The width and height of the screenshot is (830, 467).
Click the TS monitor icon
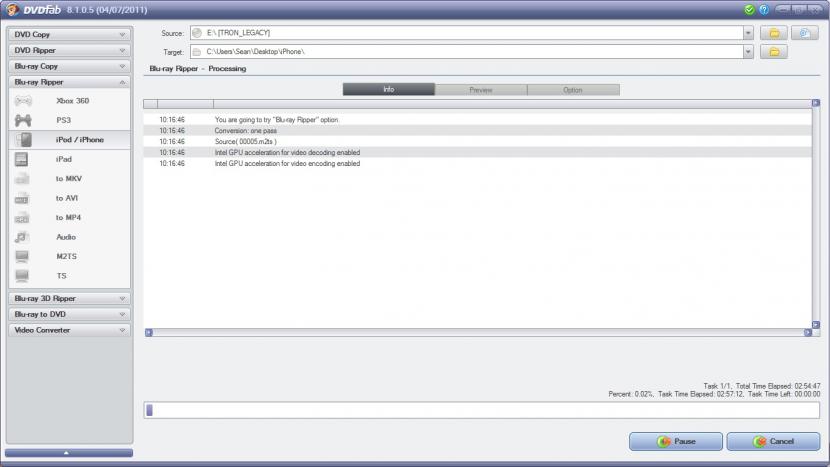[22, 276]
